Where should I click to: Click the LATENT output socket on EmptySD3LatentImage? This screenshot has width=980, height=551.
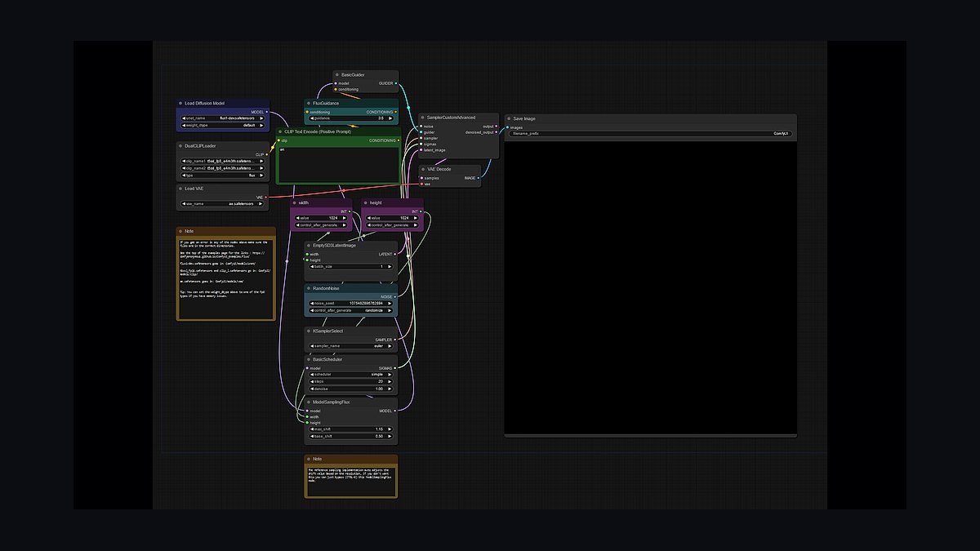pos(395,254)
